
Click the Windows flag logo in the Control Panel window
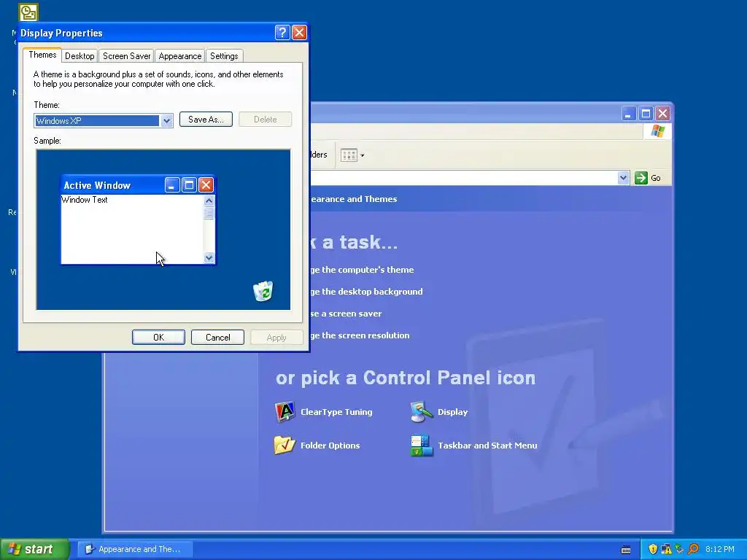[x=658, y=131]
